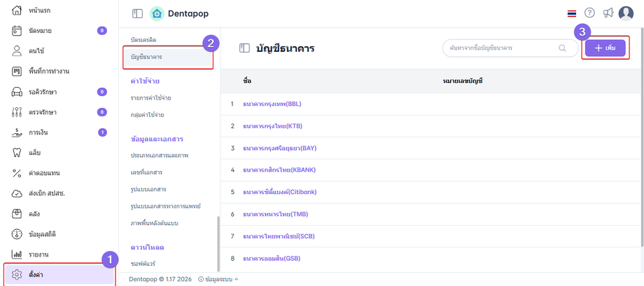Open ธนาคารกรุงเทพ(BBL) bank link
The image size is (644, 286).
click(x=272, y=104)
